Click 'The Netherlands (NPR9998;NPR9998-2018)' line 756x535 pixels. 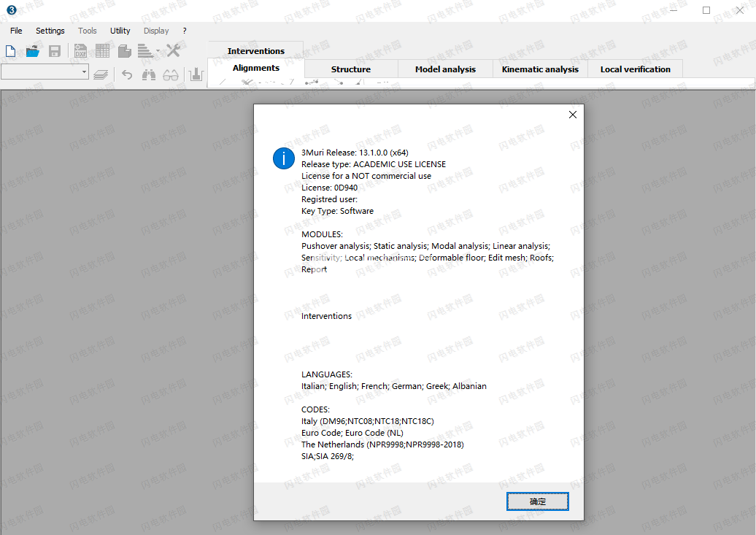pyautogui.click(x=382, y=444)
